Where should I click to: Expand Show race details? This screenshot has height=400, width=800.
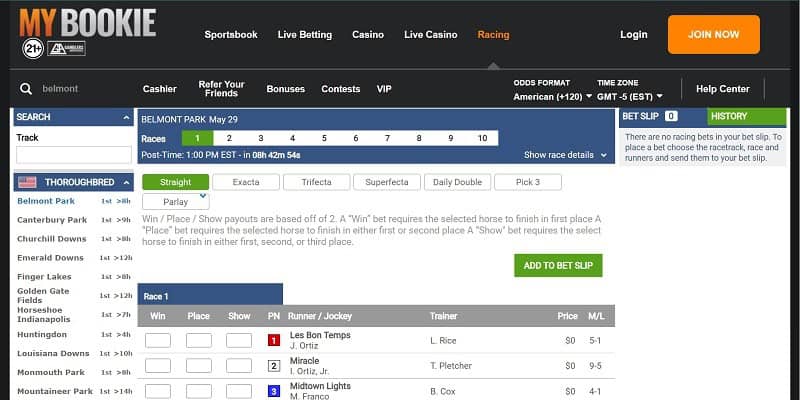point(565,155)
